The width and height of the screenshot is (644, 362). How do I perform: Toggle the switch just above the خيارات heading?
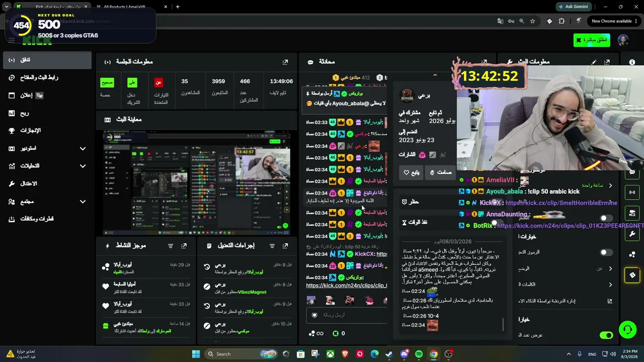pyautogui.click(x=606, y=218)
